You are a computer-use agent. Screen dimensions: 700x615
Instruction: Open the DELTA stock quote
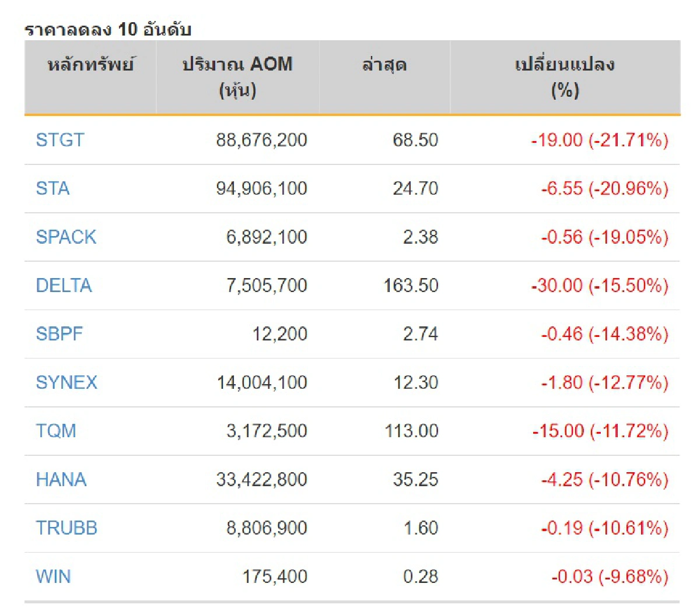(64, 286)
